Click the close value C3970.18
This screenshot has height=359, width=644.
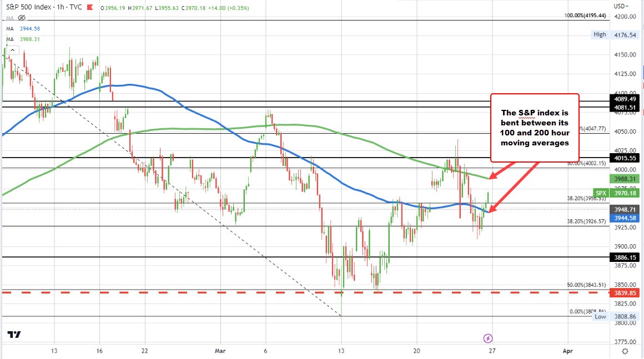[x=193, y=8]
